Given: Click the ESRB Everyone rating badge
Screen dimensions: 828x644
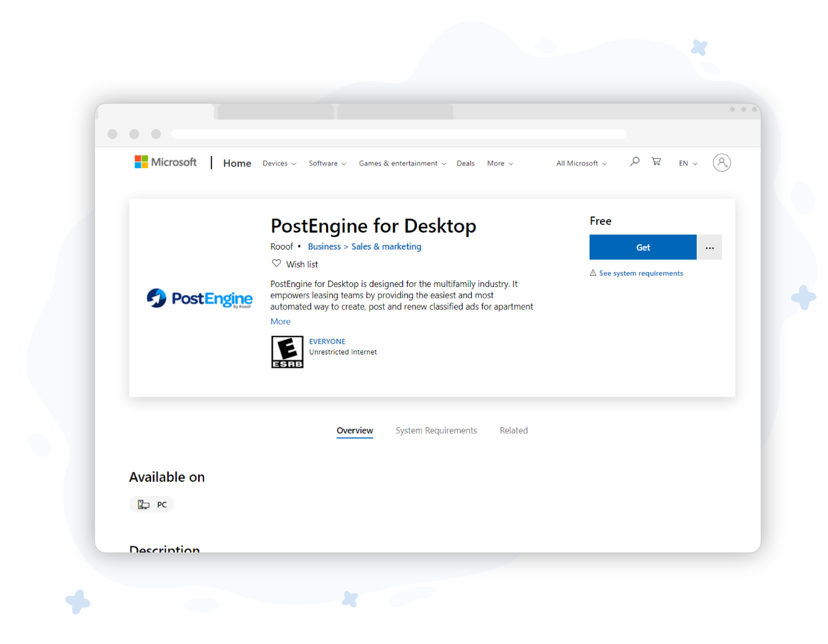Looking at the screenshot, I should [x=287, y=351].
